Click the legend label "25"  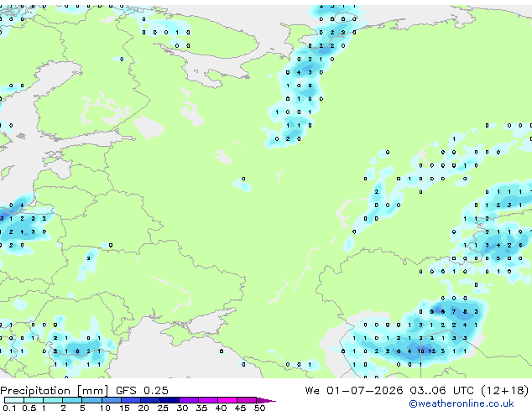coord(163,408)
